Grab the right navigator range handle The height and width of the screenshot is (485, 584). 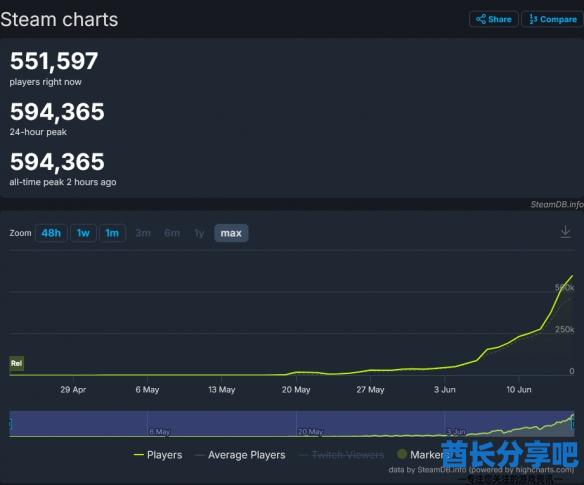tap(574, 424)
